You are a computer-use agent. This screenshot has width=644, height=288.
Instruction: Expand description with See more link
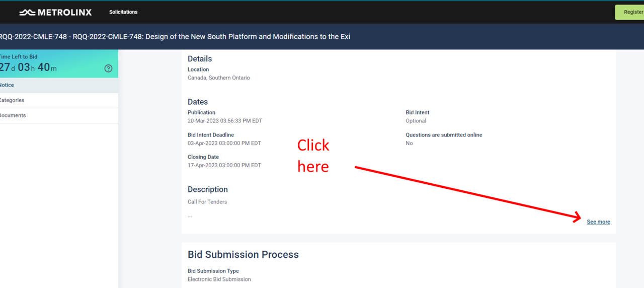pyautogui.click(x=598, y=222)
